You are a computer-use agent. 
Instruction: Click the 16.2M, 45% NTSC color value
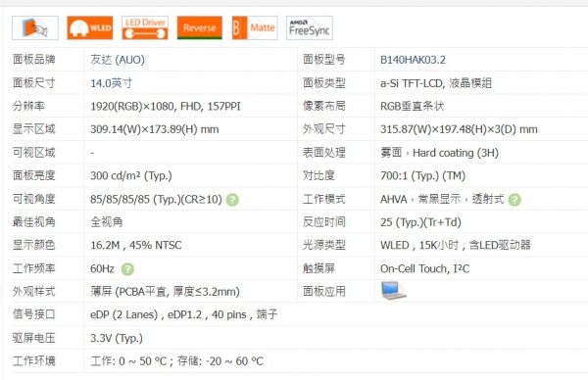pos(136,246)
